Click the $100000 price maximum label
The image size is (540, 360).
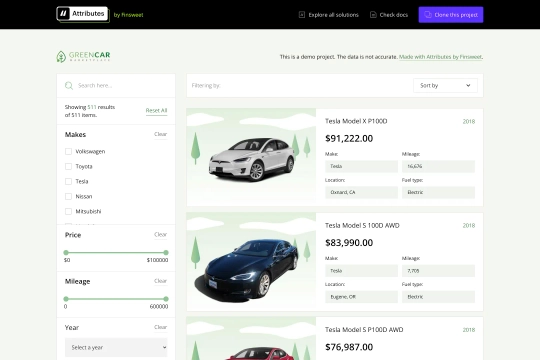(x=157, y=260)
